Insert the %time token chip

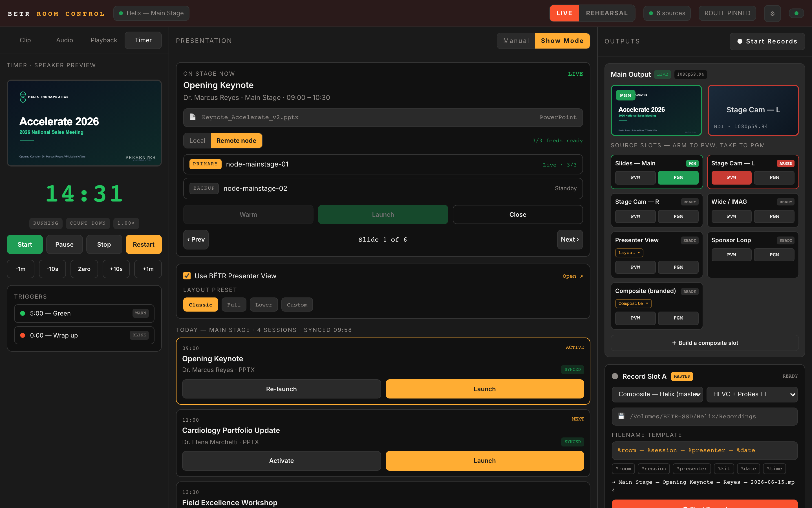pyautogui.click(x=774, y=469)
